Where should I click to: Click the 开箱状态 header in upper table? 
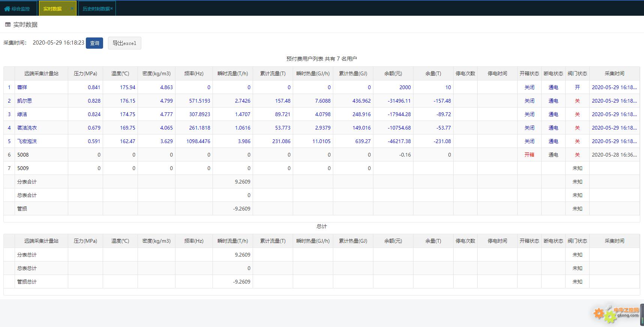[x=529, y=73]
